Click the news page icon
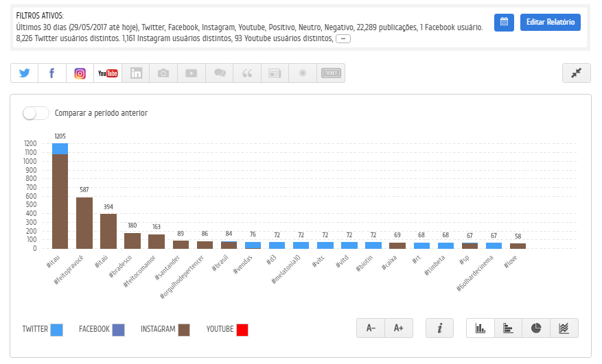 click(275, 73)
